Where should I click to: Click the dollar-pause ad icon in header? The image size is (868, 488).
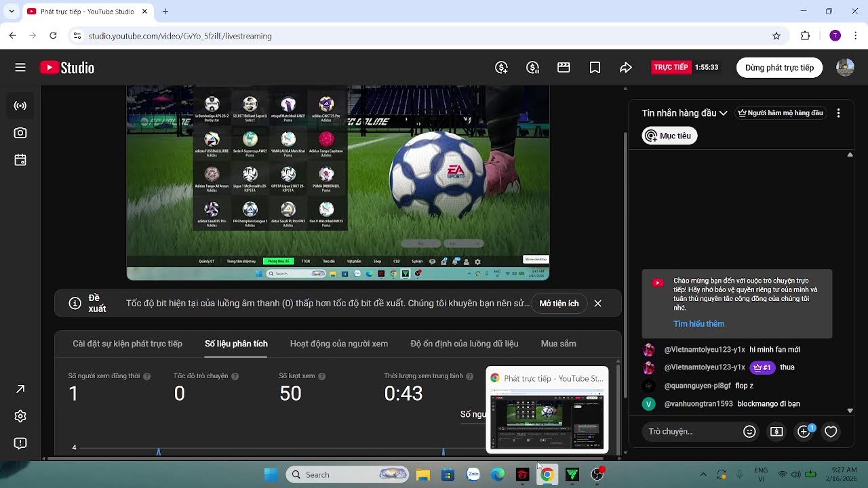533,67
